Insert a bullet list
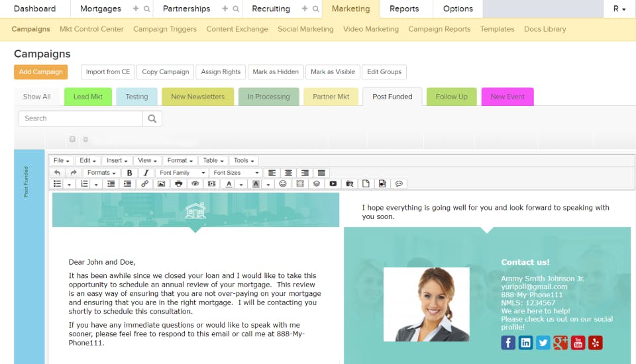Image resolution: width=636 pixels, height=364 pixels. pos(57,183)
